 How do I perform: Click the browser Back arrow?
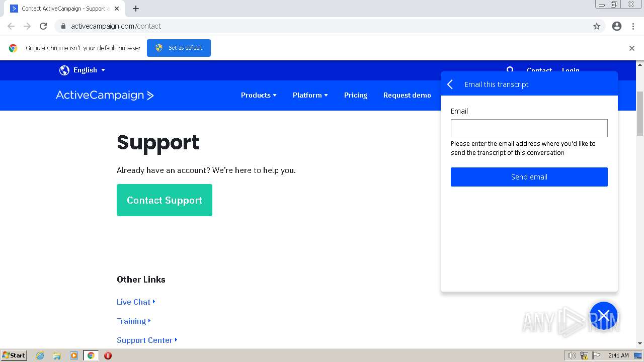[11, 26]
